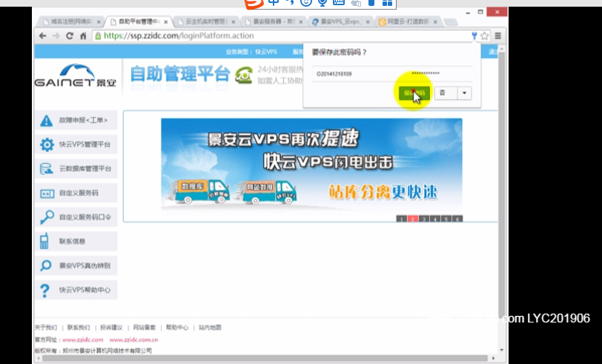Click the green HTTPS padlock icon

[98, 36]
